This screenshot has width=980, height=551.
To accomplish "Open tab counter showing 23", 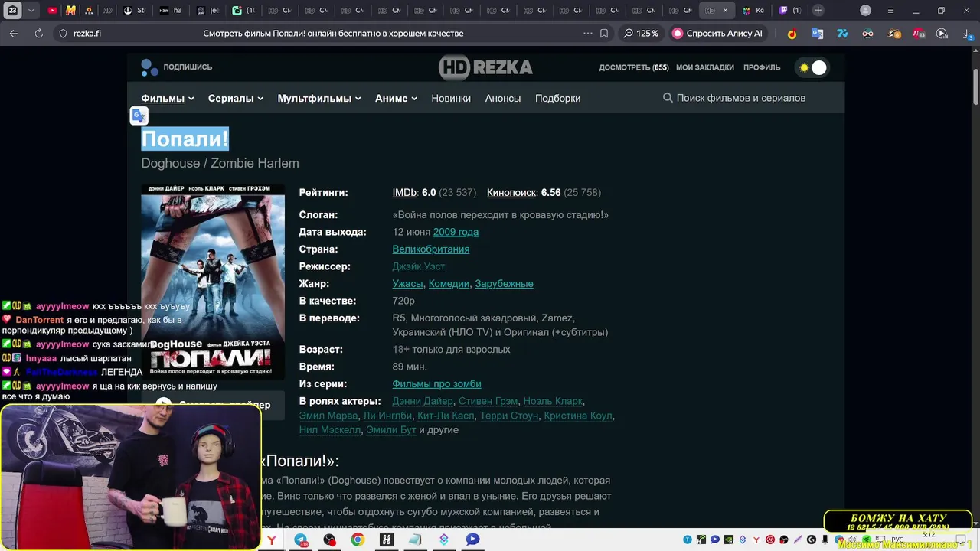I will (13, 11).
